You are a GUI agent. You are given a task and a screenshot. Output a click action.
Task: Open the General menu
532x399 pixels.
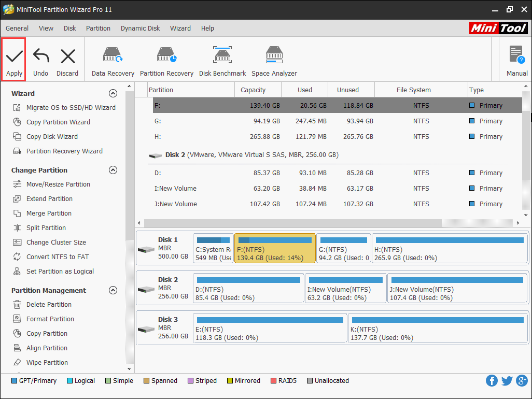(x=17, y=28)
